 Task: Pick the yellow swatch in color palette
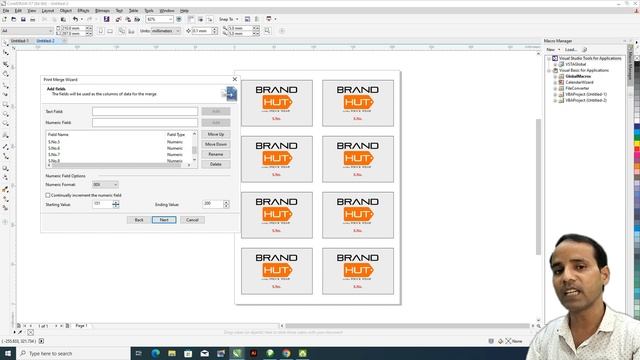[x=637, y=144]
